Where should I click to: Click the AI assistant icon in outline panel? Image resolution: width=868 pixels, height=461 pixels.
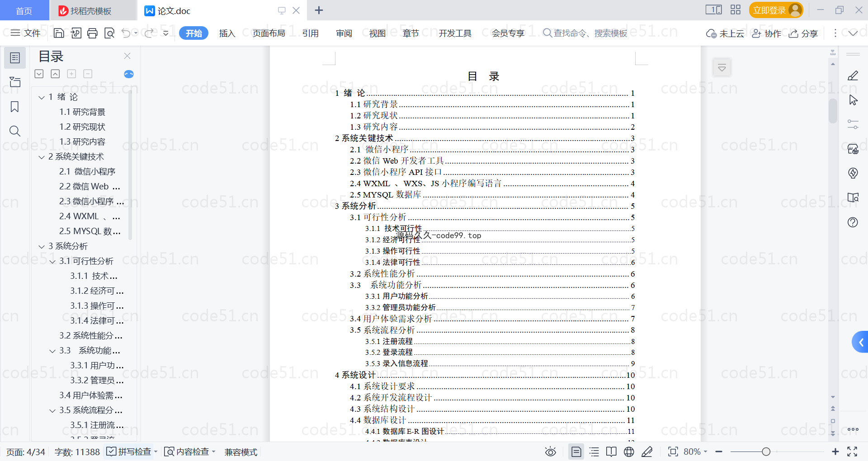[x=129, y=74]
